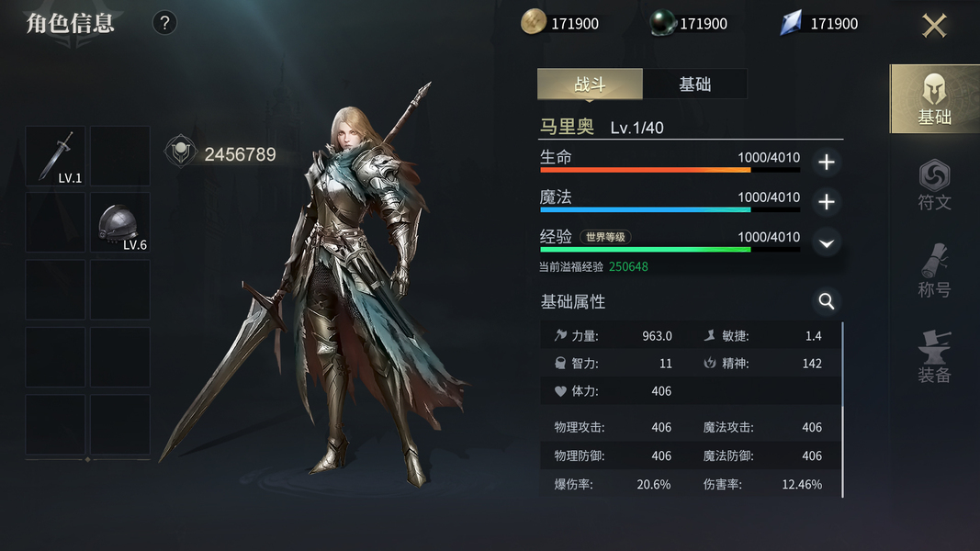Select the 基础 helmet sidebar icon
This screenshot has width=980, height=551.
coord(934,98)
